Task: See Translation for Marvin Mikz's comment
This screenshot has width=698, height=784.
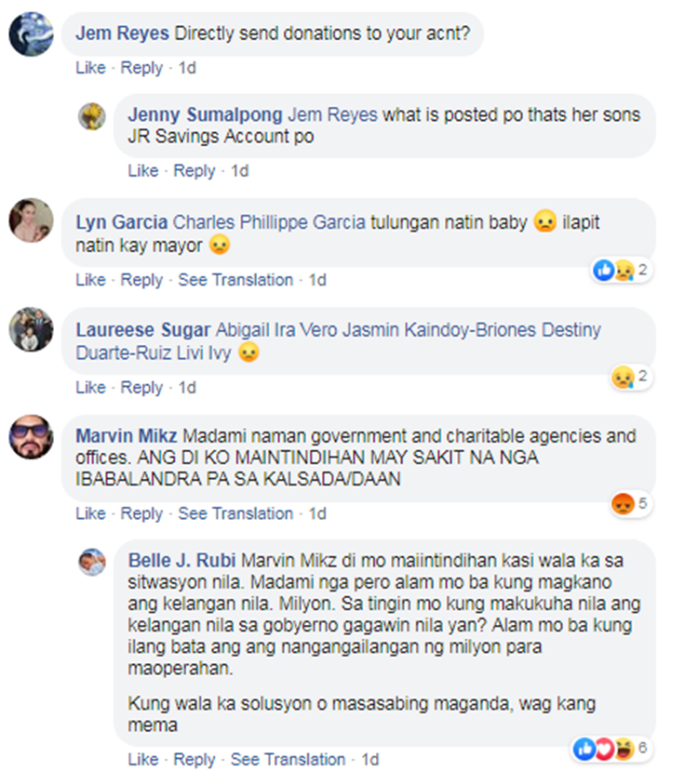Action: [x=235, y=513]
